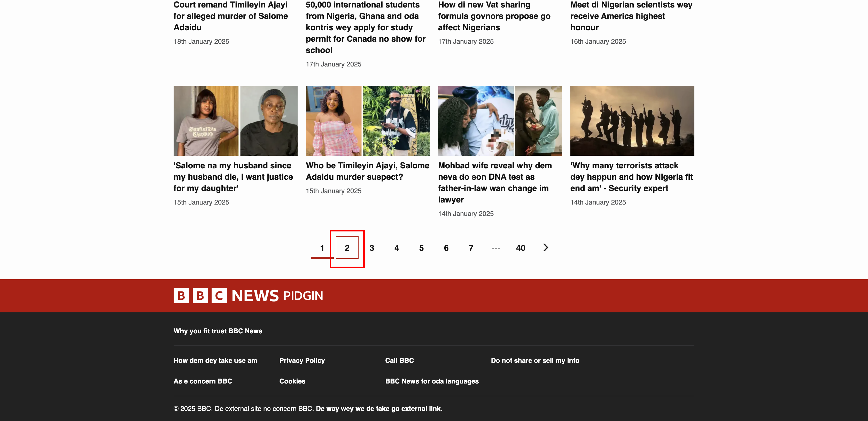Open 'BBC News for oda languages' link

point(432,381)
